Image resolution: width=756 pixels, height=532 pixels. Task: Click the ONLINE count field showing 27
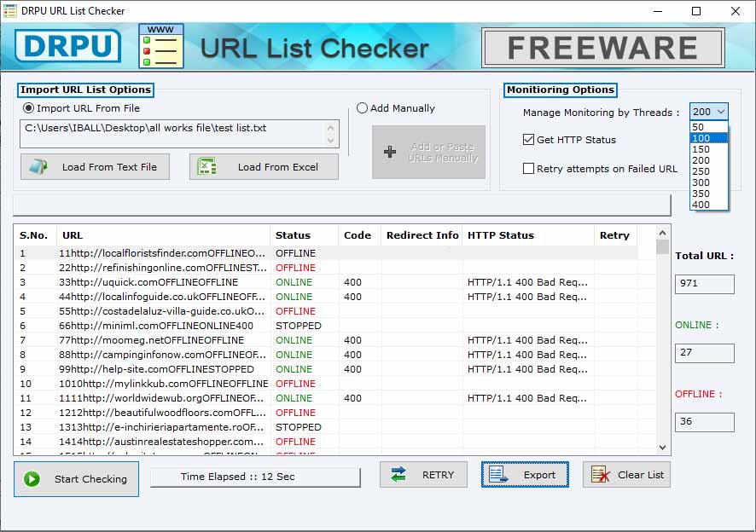[705, 353]
